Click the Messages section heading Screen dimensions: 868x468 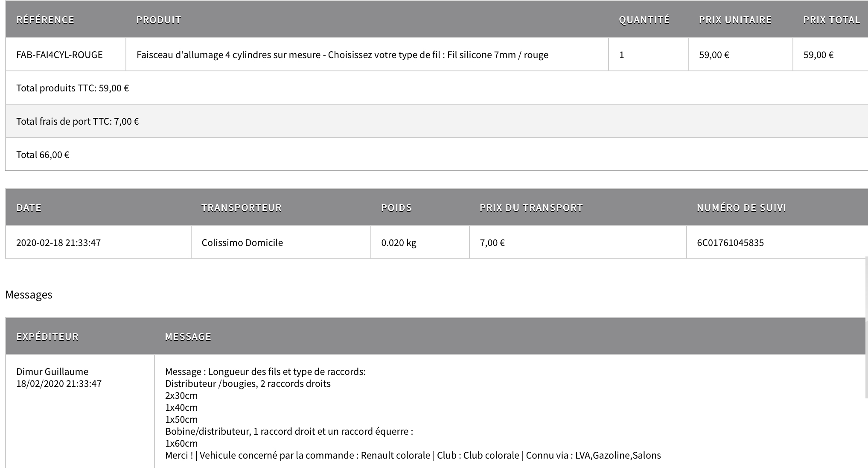[x=29, y=295]
